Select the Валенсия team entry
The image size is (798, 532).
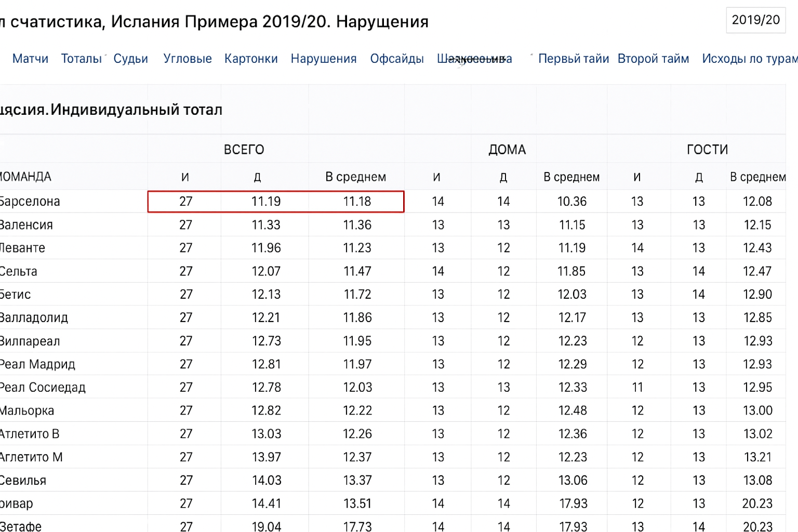(x=26, y=225)
